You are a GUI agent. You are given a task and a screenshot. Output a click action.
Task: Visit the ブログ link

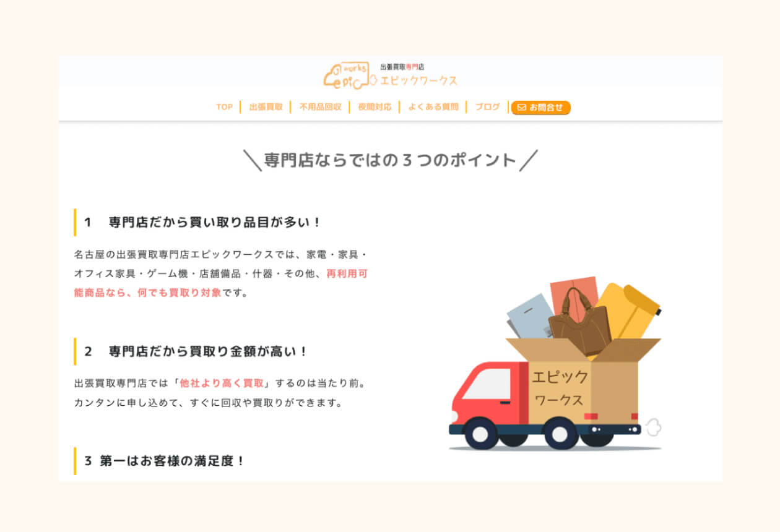(487, 107)
